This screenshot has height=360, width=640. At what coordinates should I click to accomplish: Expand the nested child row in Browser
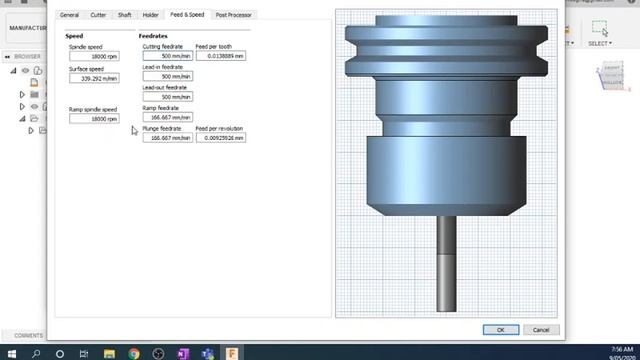point(31,131)
